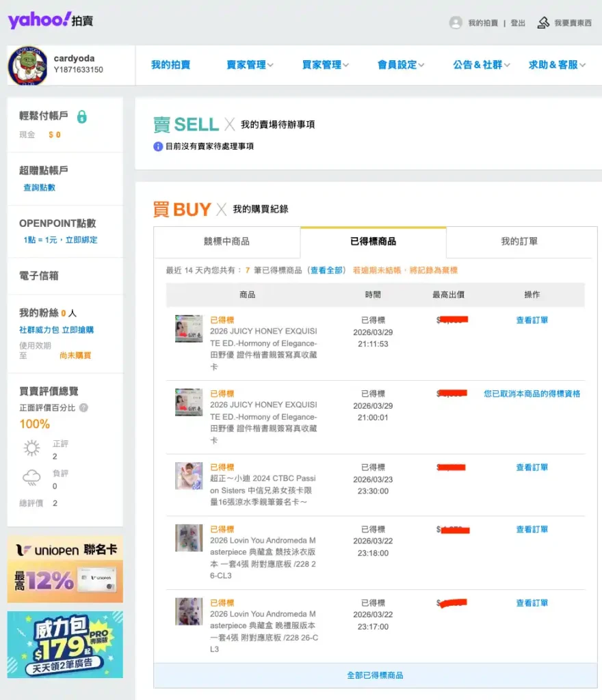Click the 查詢點數 link
The height and width of the screenshot is (700, 602).
coord(39,187)
